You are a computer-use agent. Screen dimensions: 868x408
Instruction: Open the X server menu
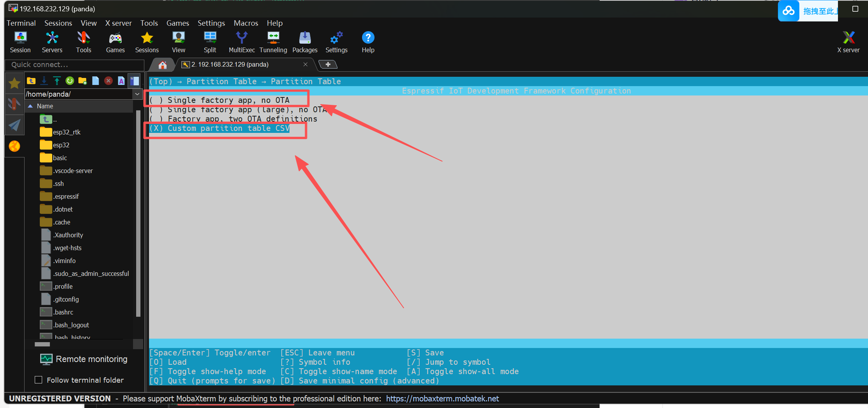tap(119, 23)
